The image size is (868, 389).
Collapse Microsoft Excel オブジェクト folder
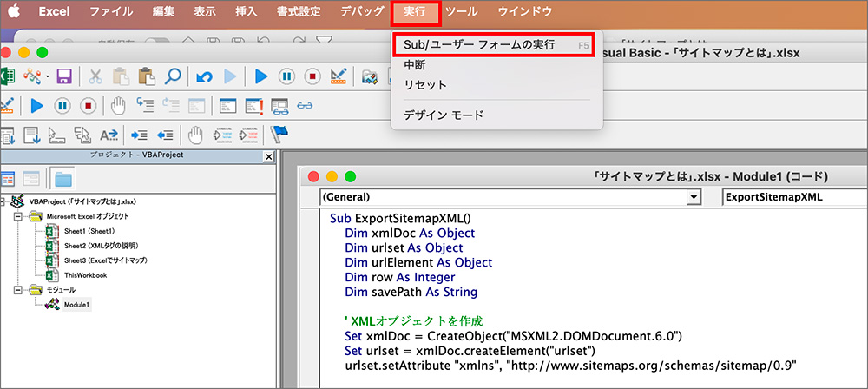tap(17, 216)
